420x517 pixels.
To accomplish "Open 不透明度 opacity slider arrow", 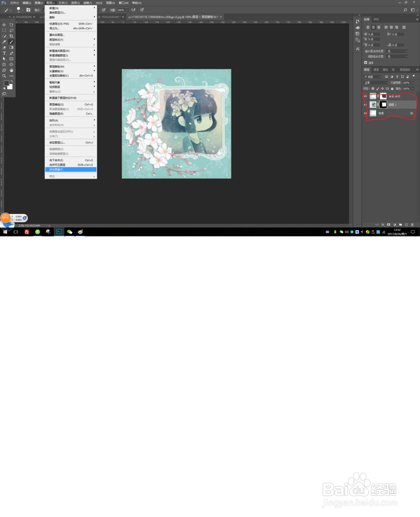I will pos(413,83).
